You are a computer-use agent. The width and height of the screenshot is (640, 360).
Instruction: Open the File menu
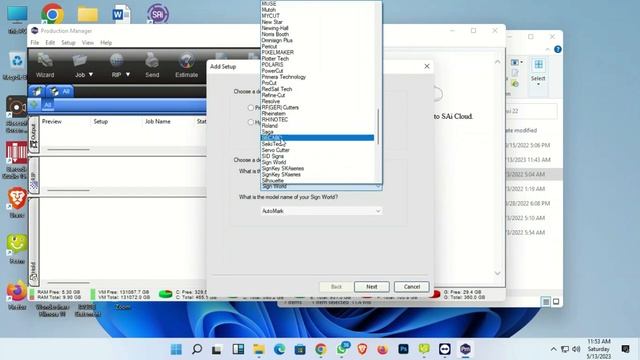[x=35, y=42]
